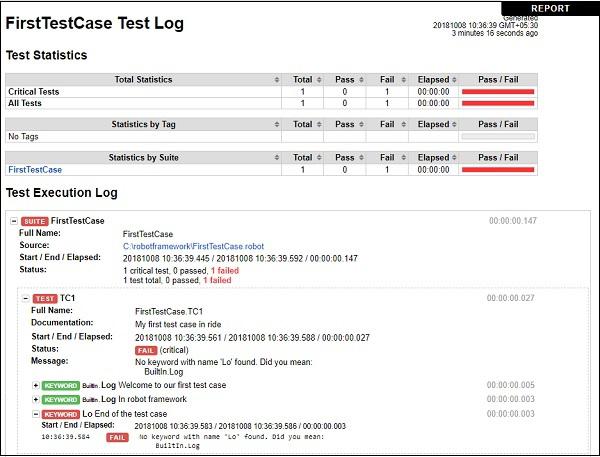
Task: Click the full name FirstTestCase.TC1
Action: click(169, 312)
